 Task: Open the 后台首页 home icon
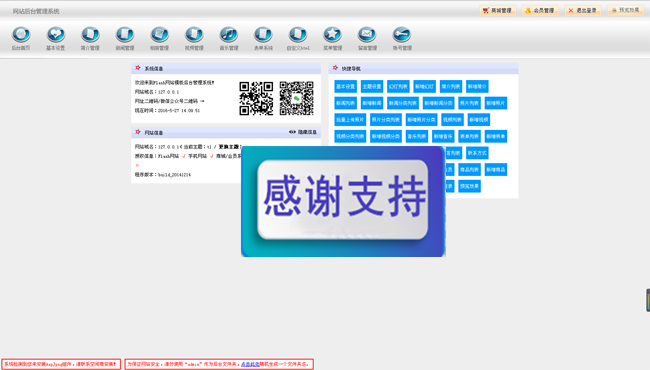tap(21, 34)
